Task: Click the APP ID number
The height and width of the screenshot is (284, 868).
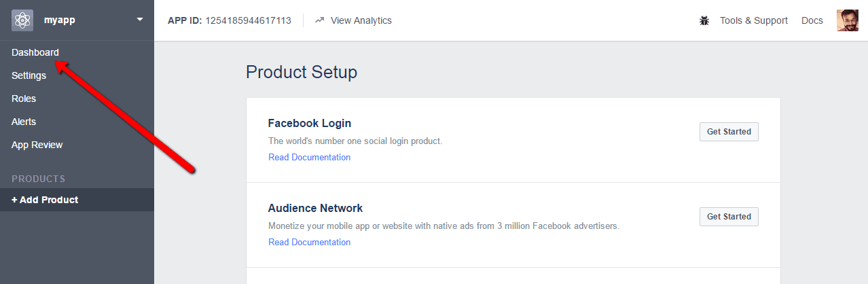Action: click(x=249, y=20)
